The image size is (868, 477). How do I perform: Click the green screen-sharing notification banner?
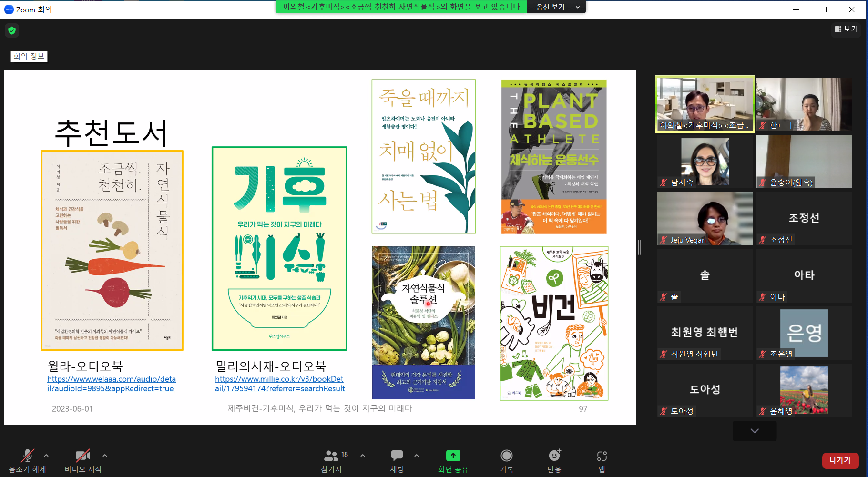[x=401, y=7]
